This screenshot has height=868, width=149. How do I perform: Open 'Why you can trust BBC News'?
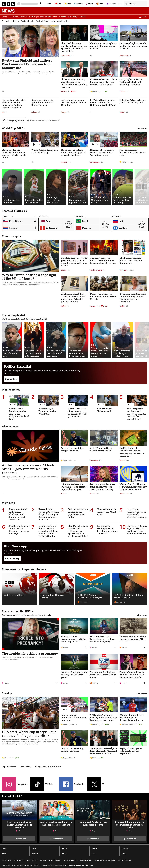coord(48,767)
